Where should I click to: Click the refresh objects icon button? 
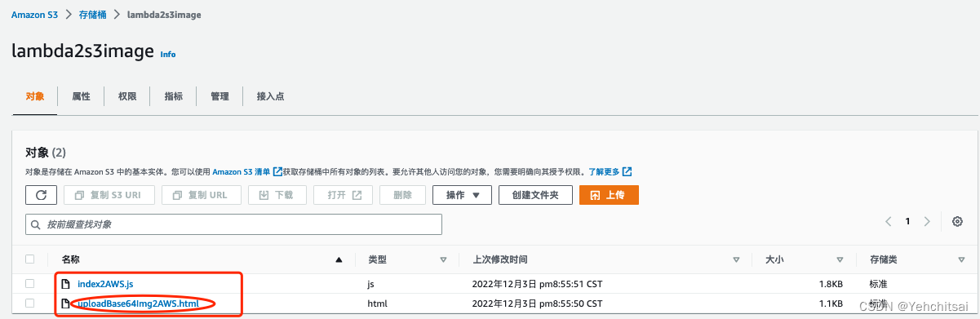[x=42, y=195]
